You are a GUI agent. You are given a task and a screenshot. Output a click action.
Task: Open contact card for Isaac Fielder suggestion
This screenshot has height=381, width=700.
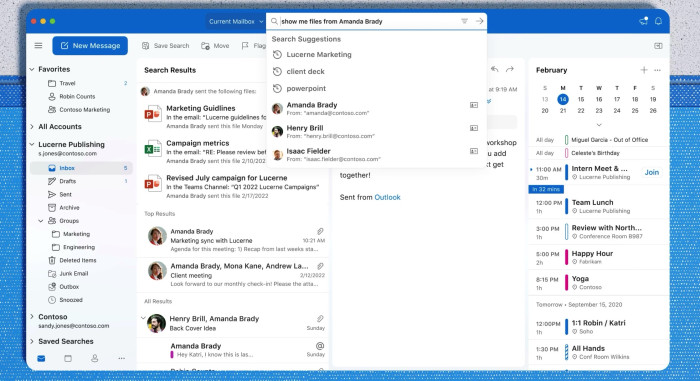(474, 151)
